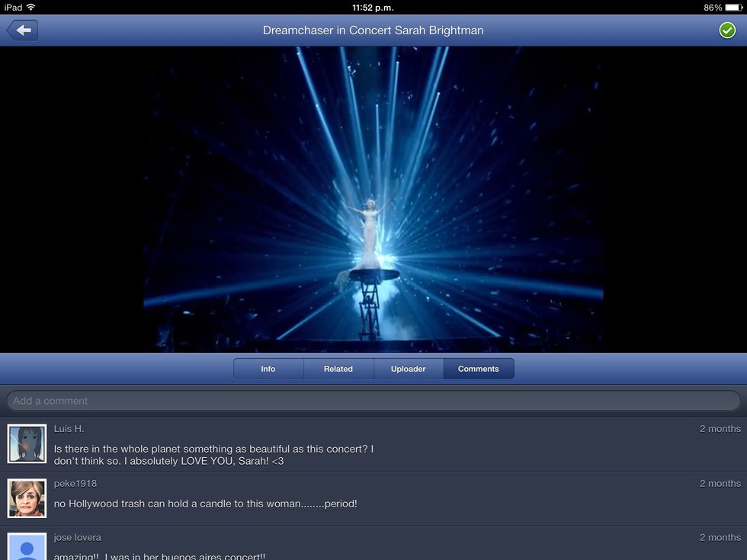Tap the status bar clock

point(373,7)
